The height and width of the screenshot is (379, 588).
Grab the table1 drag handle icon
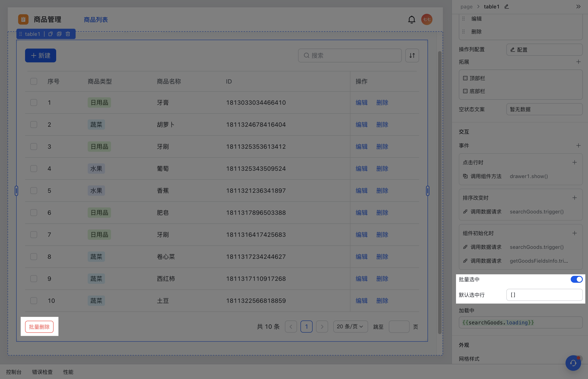pos(21,34)
